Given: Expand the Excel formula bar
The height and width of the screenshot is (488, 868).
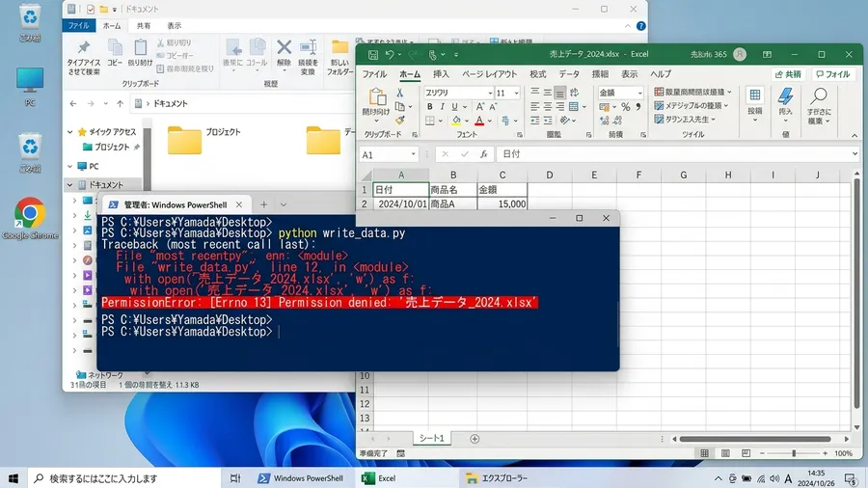Looking at the screenshot, I should [x=855, y=153].
